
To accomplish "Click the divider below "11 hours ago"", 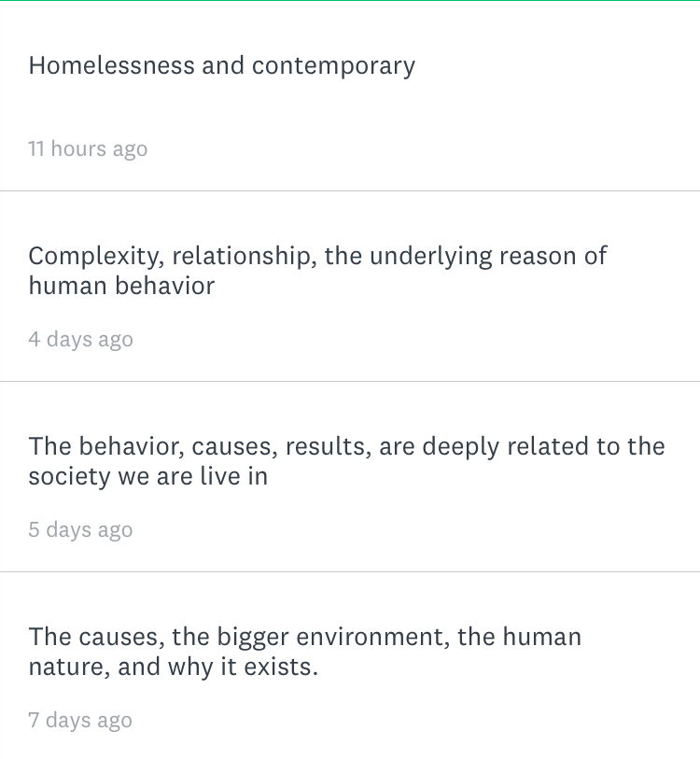I will (x=350, y=190).
